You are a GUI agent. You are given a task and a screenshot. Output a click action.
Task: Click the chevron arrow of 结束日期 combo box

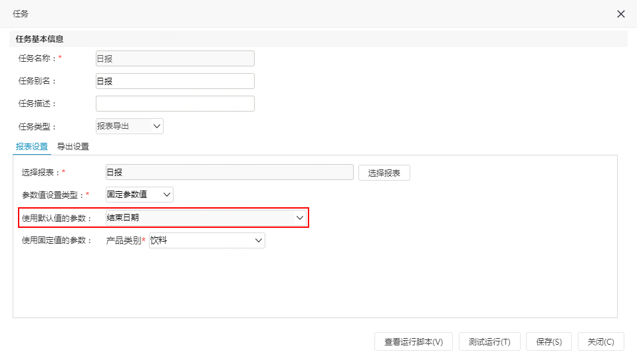[x=300, y=218]
